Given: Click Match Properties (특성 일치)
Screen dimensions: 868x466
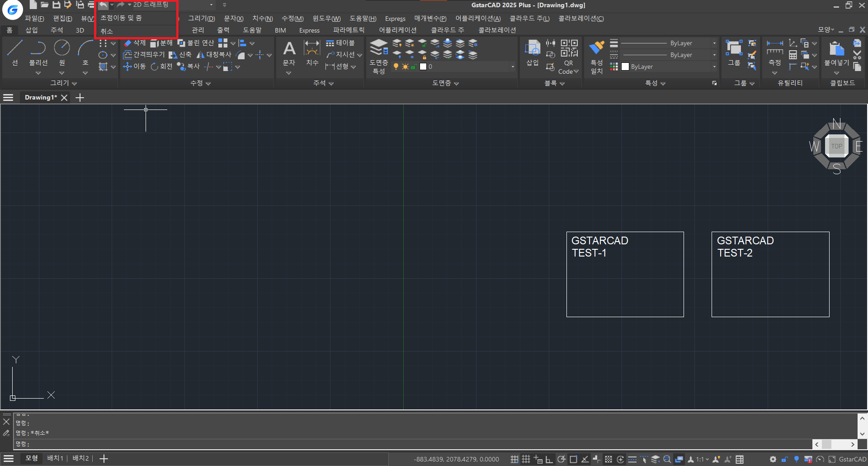Looking at the screenshot, I should (x=597, y=57).
